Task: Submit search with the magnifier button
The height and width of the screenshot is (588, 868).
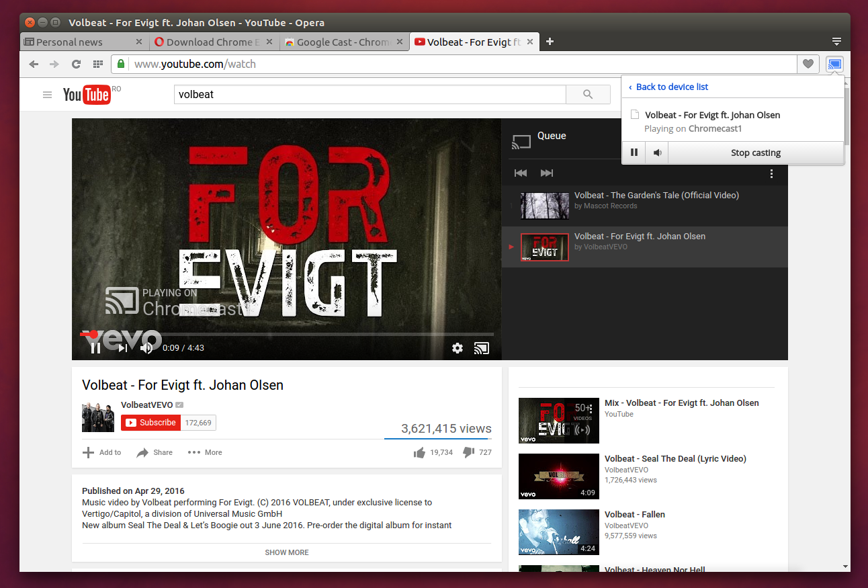Action: [x=588, y=95]
